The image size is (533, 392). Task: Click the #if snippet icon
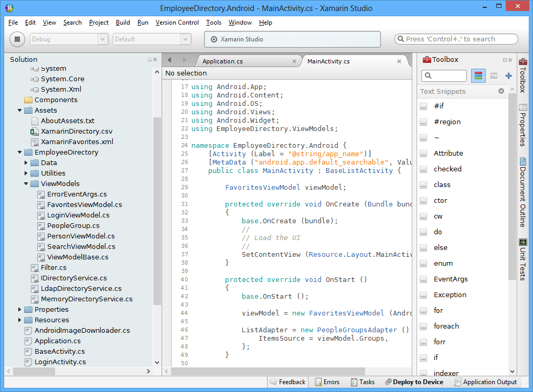pos(423,106)
